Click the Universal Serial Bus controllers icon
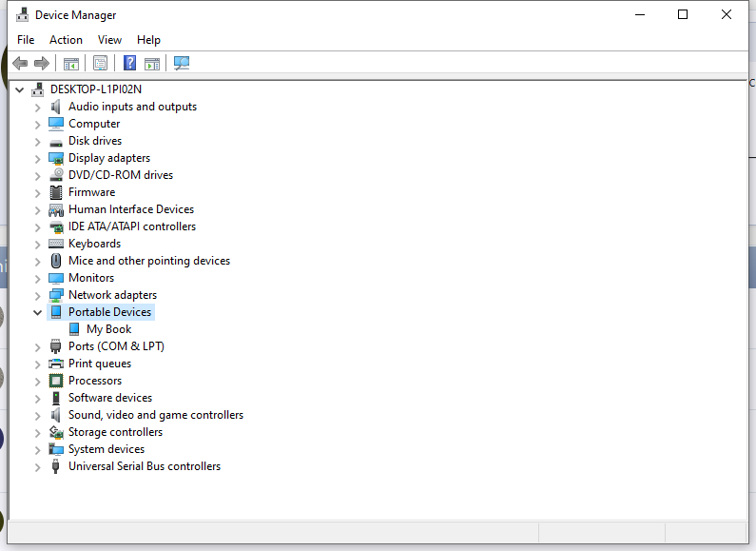756x551 pixels. (55, 466)
